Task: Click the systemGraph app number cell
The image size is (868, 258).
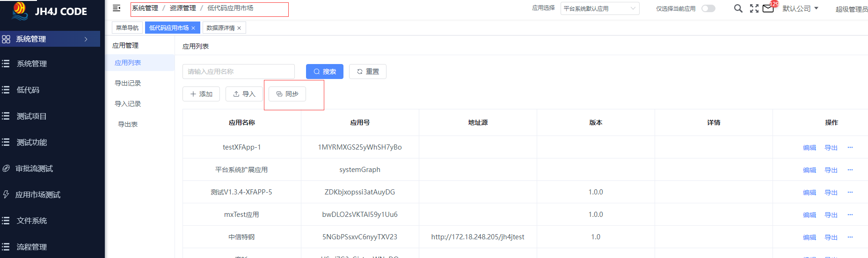Action: pos(360,170)
